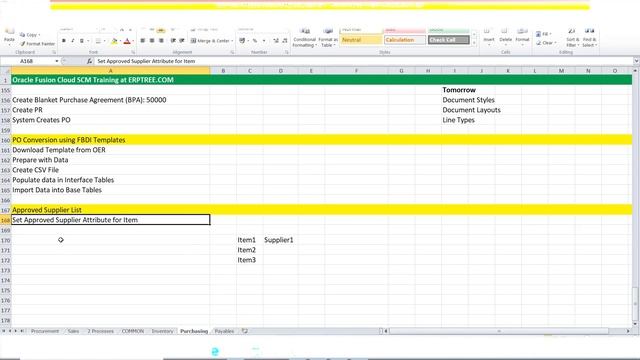Decrease the indent
This screenshot has height=360, width=640.
(173, 41)
